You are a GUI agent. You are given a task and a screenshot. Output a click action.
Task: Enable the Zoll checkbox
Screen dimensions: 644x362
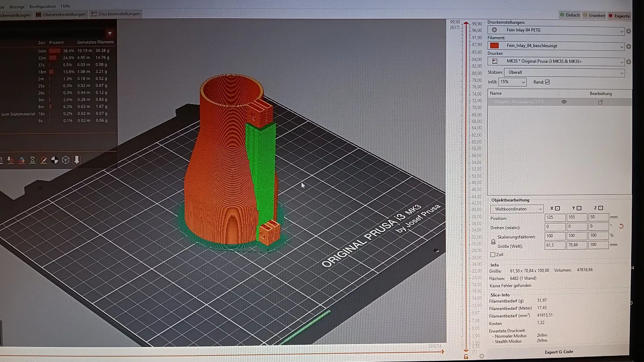point(493,255)
